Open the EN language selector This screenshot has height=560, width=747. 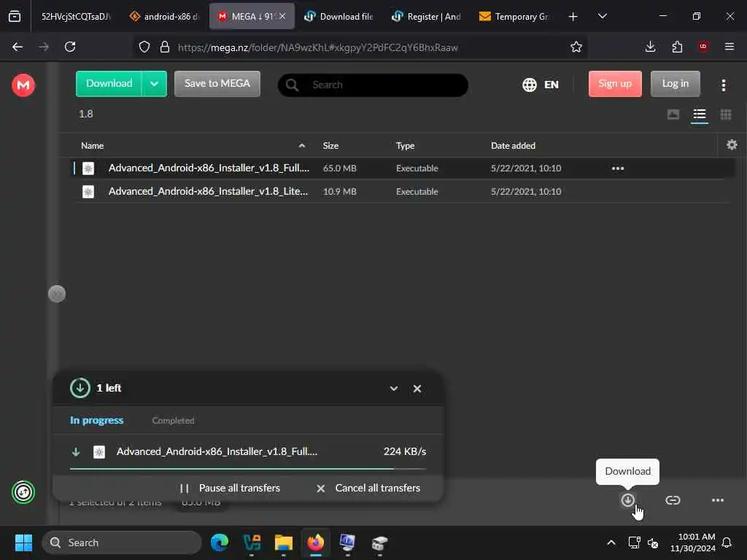pos(541,85)
